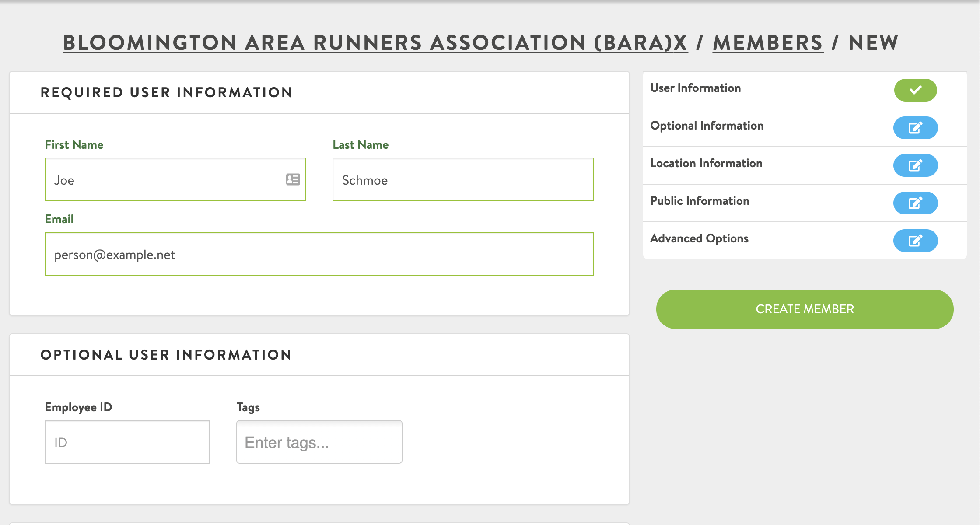Open the Bloomington Area Runners Association breadcrumb link
Viewport: 980px width, 525px height.
[375, 43]
